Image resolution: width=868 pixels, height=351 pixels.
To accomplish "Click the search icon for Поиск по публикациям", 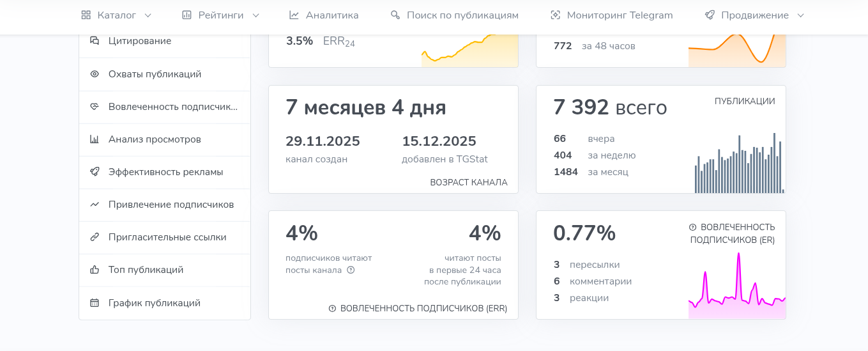I will pos(395,15).
